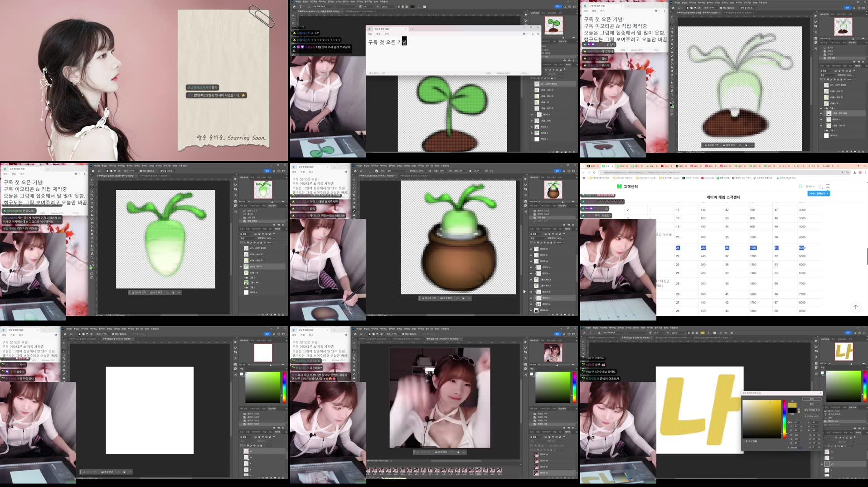Open the 파일 menu in the '나' frame Photoshop window

[x=588, y=328]
